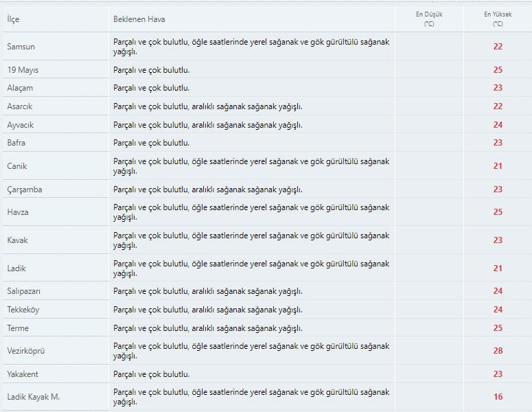Click Ayvacık's high temperature 24

point(498,125)
